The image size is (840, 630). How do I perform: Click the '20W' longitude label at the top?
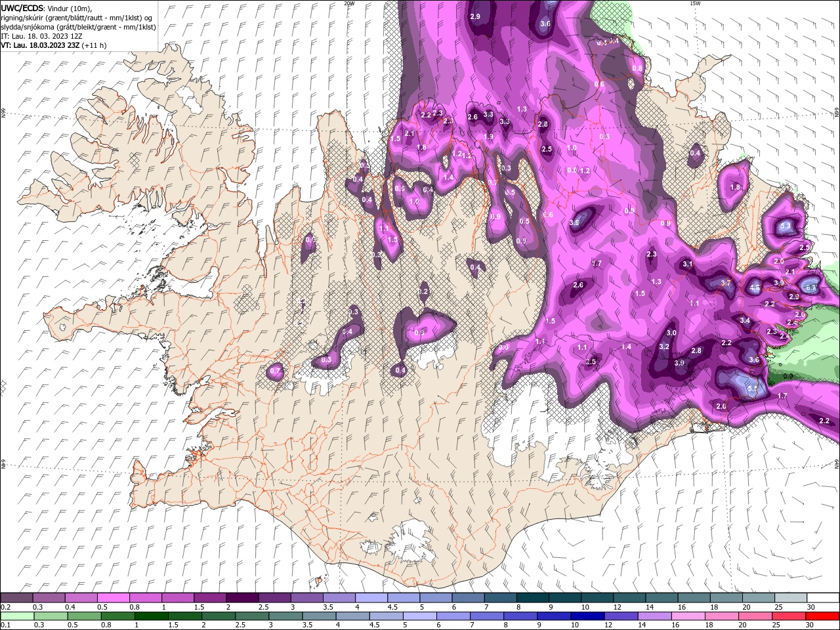[x=349, y=3]
